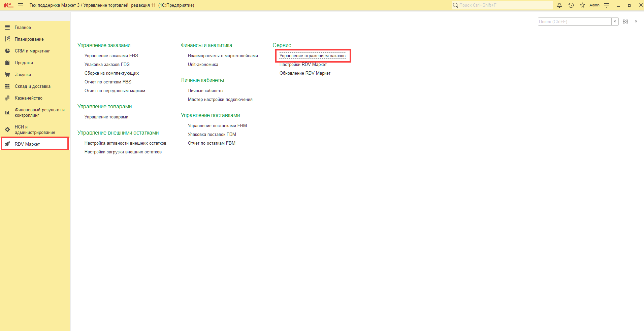The image size is (644, 331).
Task: Open the Закупки section
Action: pyautogui.click(x=35, y=75)
